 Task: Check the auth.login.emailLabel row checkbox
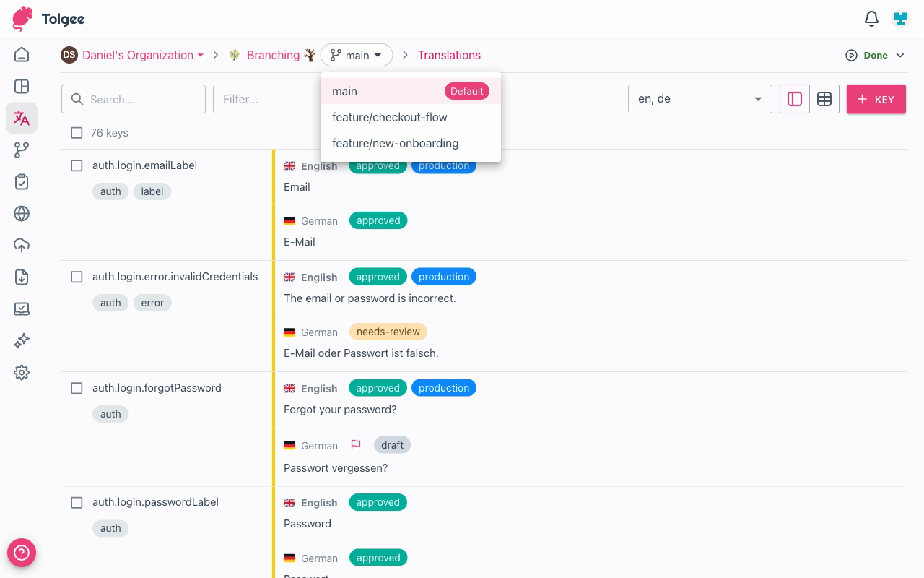point(77,165)
